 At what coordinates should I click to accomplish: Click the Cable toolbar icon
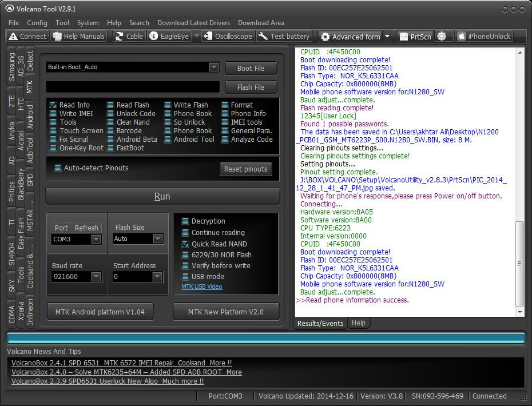(x=129, y=36)
